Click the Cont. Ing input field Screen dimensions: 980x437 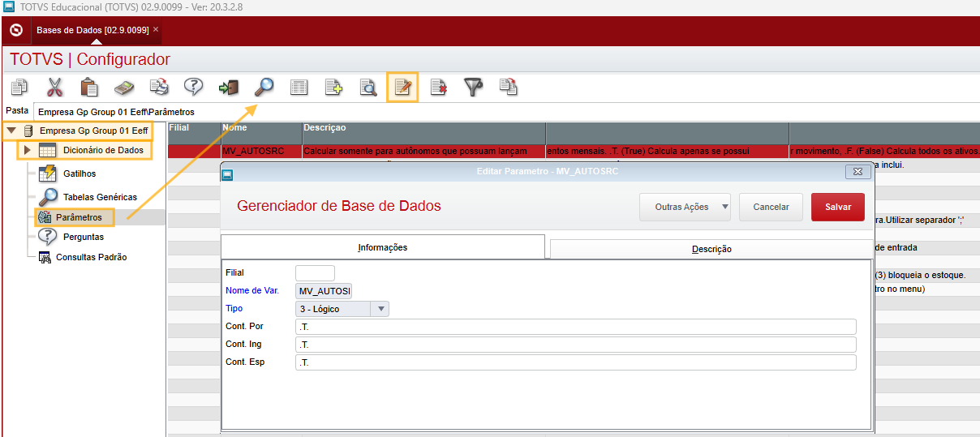coord(576,345)
